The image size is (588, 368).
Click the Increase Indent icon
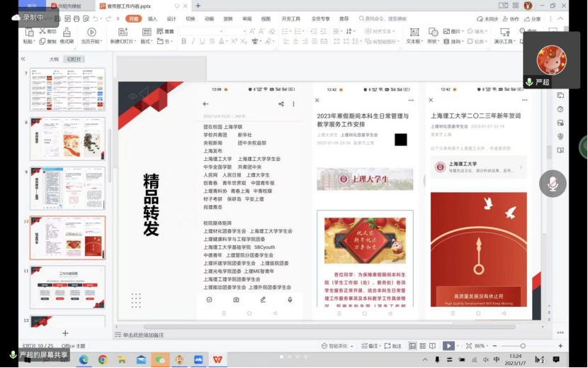[x=323, y=31]
